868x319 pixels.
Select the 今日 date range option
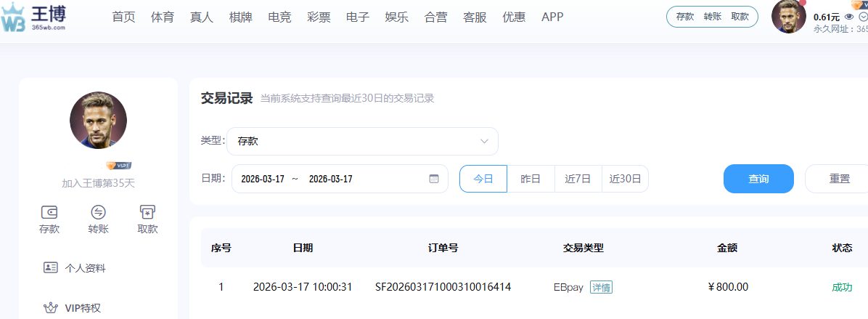coord(483,179)
